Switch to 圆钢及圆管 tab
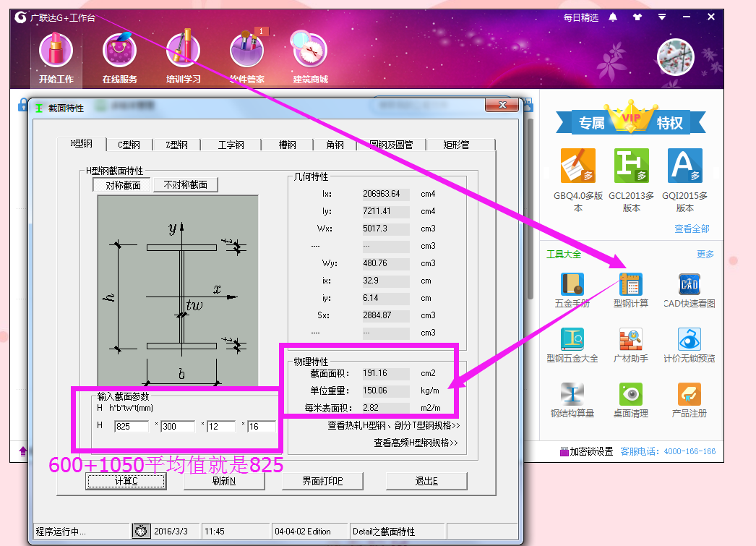756x546 pixels. [391, 145]
